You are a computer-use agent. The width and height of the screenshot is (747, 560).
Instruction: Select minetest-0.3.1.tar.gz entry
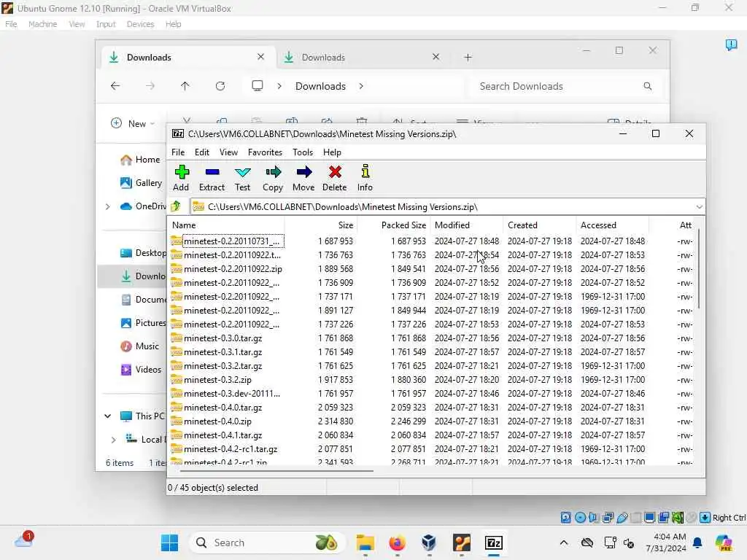pyautogui.click(x=431, y=352)
